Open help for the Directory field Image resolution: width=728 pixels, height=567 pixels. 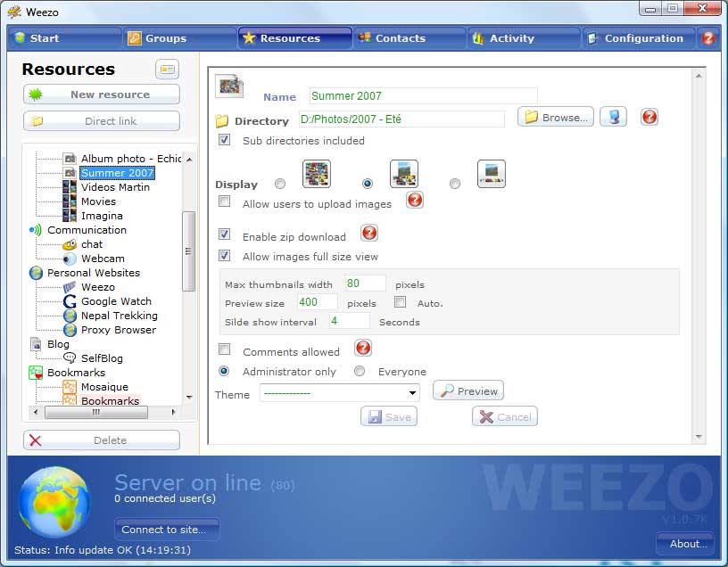649,117
